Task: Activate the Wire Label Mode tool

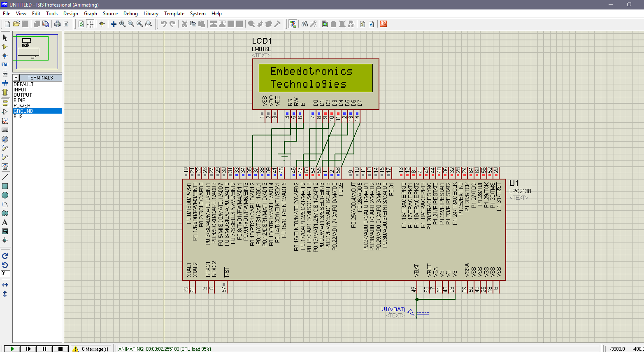Action: (5, 65)
